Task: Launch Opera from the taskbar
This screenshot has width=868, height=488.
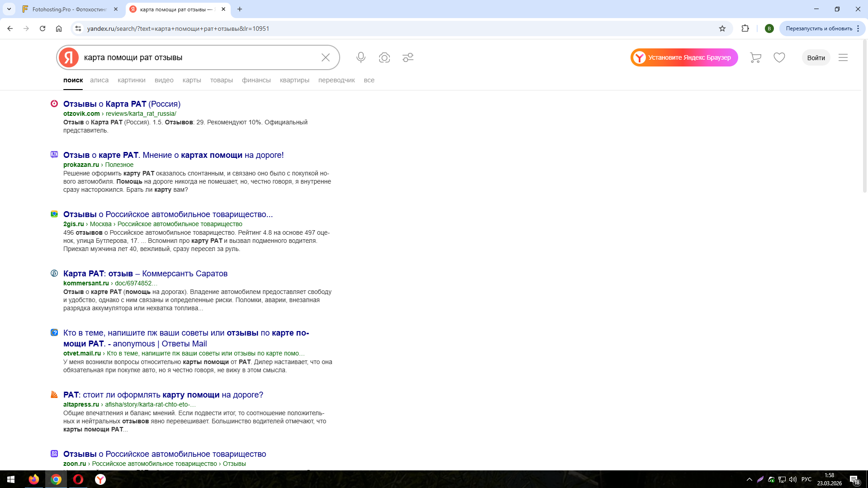Action: point(78,479)
